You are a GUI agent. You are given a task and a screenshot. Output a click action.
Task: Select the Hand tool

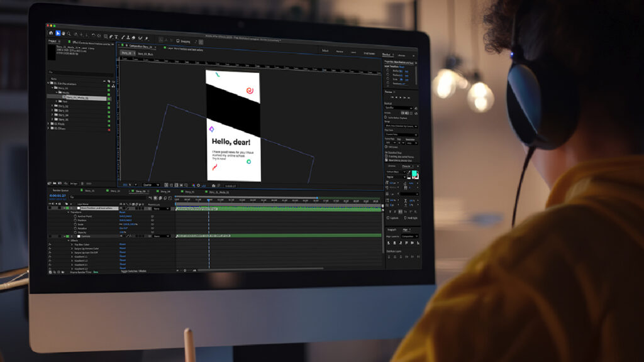coord(64,34)
